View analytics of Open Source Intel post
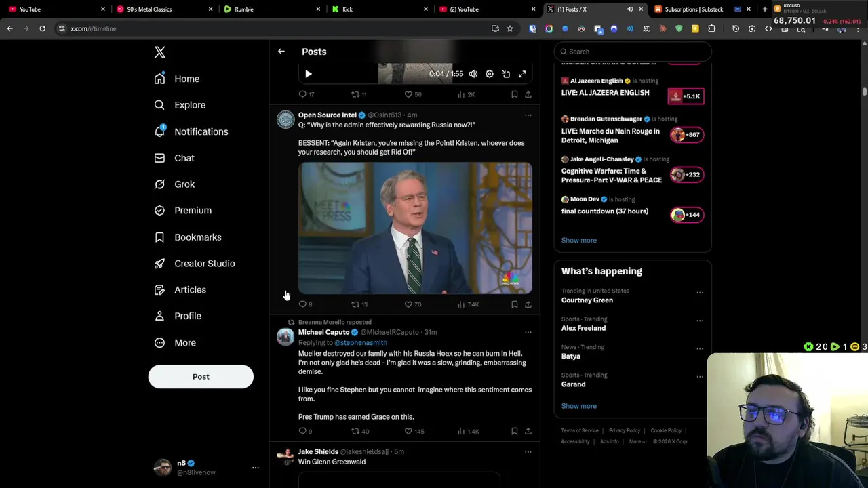Image resolution: width=868 pixels, height=488 pixels. tap(469, 304)
